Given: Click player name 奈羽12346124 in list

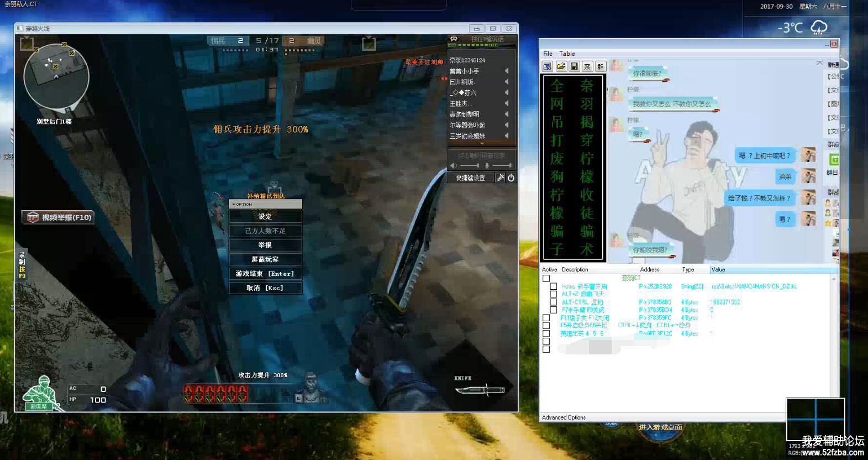Looking at the screenshot, I should (x=467, y=60).
